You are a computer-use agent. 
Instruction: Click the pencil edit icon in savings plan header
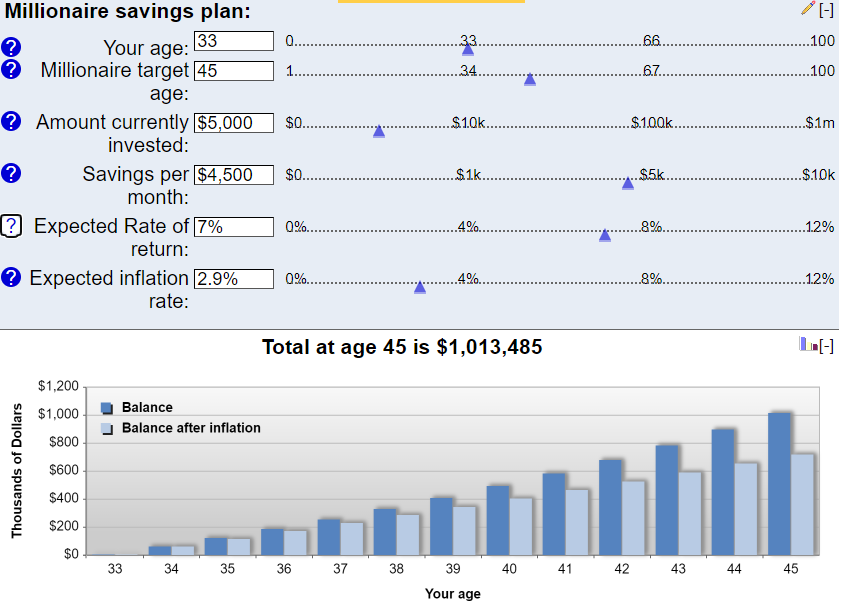point(808,8)
